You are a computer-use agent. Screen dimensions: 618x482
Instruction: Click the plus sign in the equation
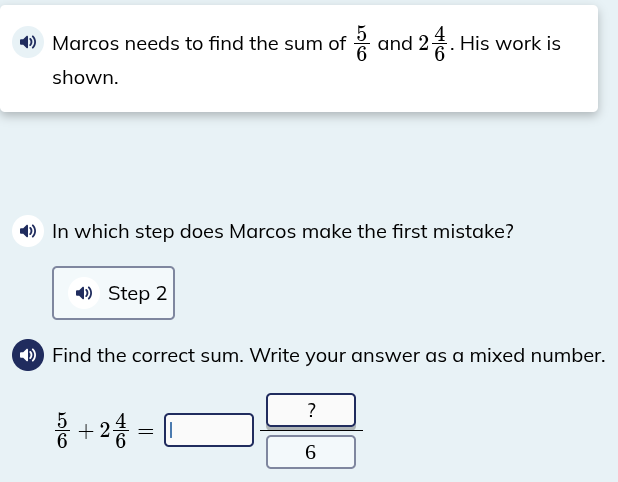click(x=86, y=431)
